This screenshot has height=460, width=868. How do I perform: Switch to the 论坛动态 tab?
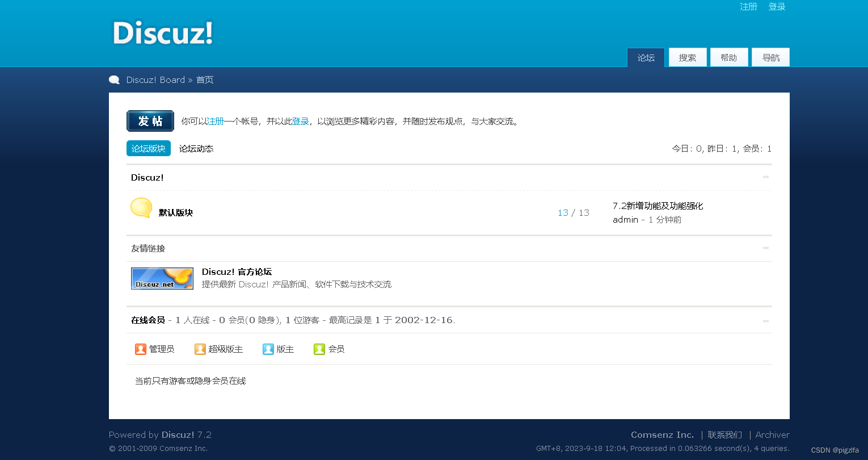(x=196, y=148)
